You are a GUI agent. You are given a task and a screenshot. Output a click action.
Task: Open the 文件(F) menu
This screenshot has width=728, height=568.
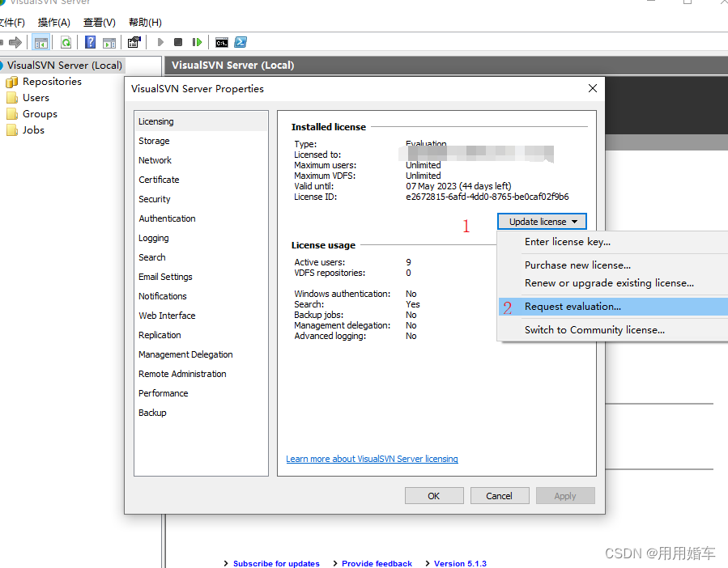pyautogui.click(x=12, y=23)
